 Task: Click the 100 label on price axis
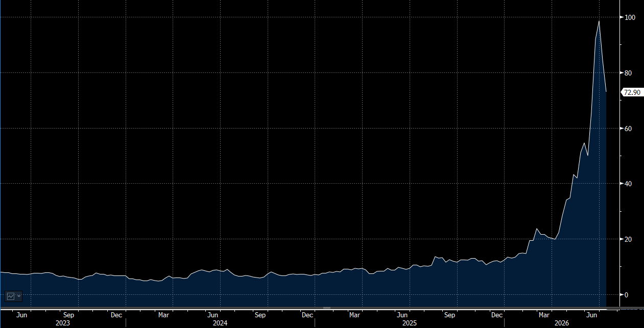(x=630, y=17)
